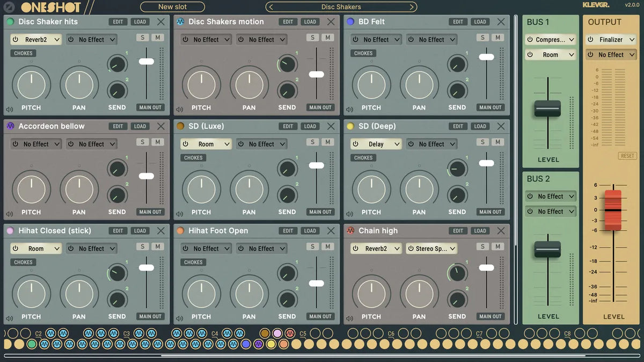Click EDIT on the Accordeon bellow slot
644x362 pixels.
click(118, 126)
